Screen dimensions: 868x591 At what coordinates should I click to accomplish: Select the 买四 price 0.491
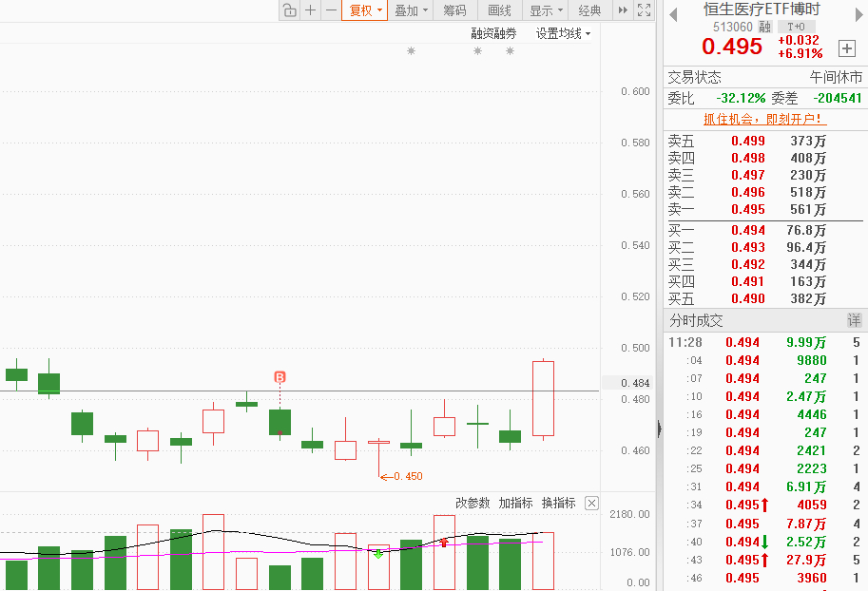(x=748, y=281)
